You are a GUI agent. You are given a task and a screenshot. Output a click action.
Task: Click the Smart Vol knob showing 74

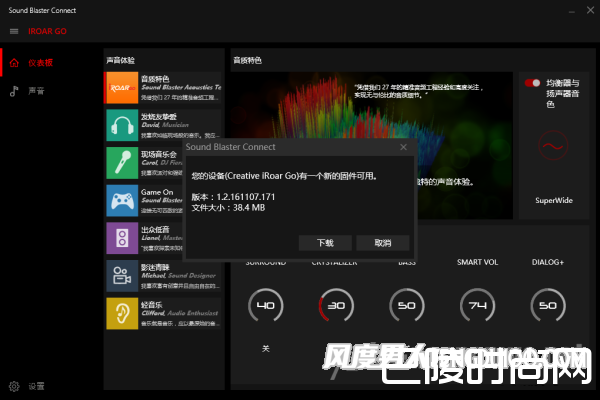(x=477, y=305)
